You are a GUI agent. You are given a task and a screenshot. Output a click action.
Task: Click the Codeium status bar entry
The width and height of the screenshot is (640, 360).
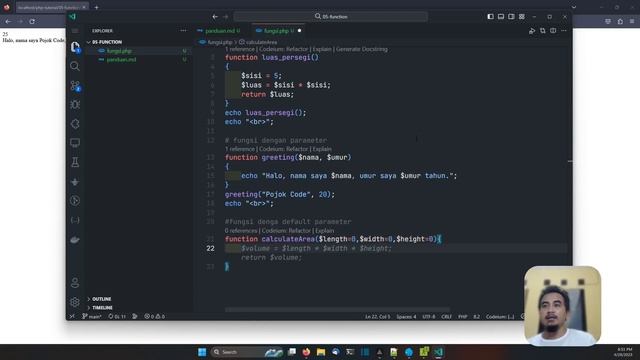(500, 316)
